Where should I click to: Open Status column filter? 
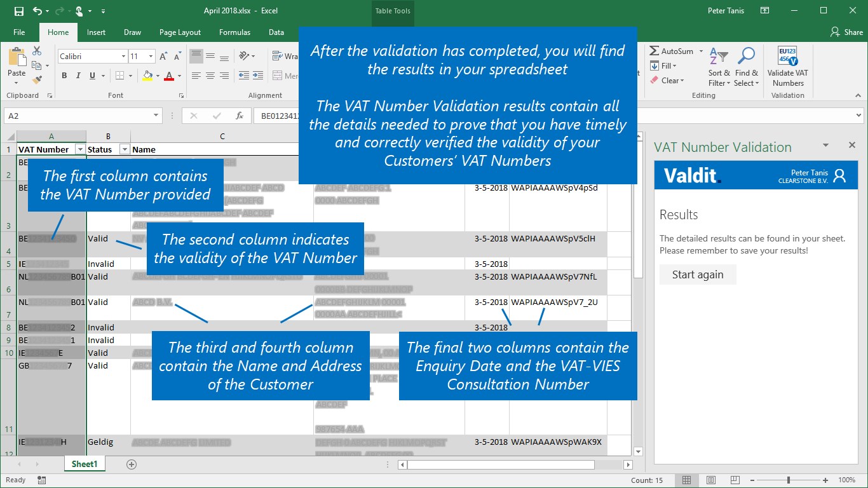point(124,149)
